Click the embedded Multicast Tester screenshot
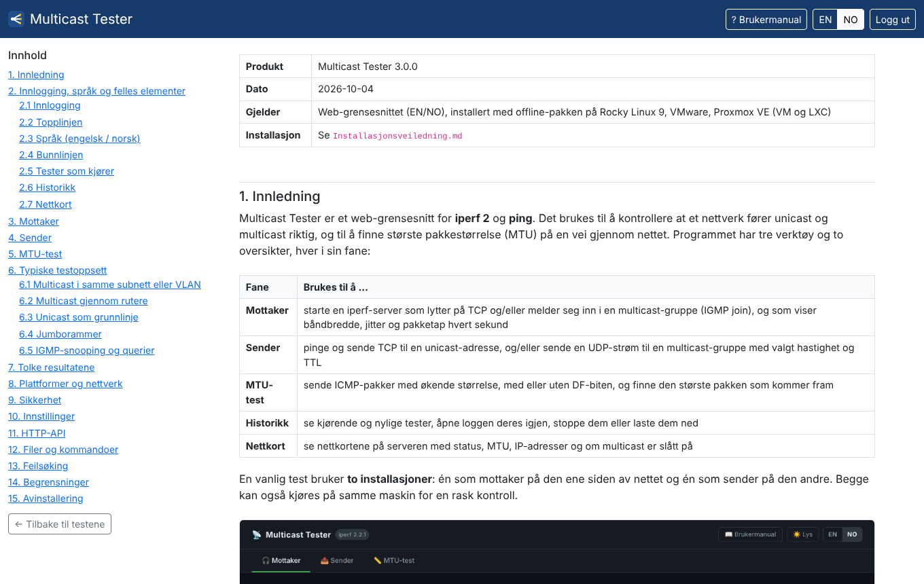 pyautogui.click(x=557, y=551)
